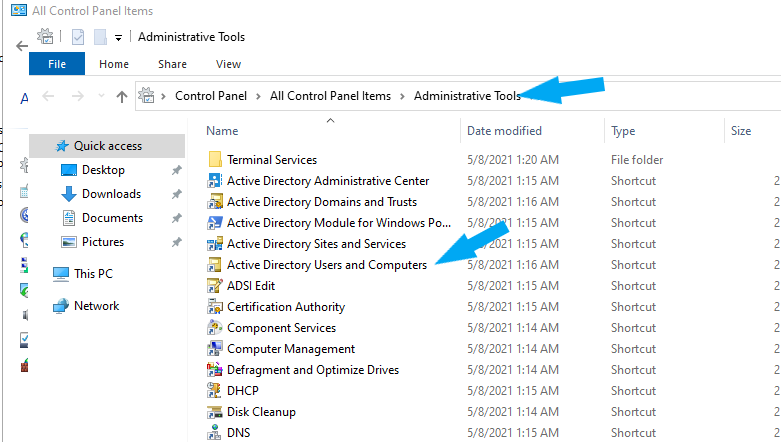Click the address bar location icon
Image resolution: width=781 pixels, height=442 pixels.
tap(146, 95)
